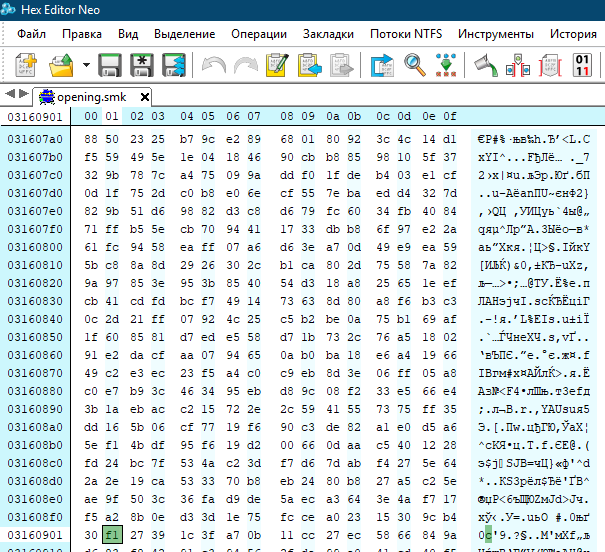The height and width of the screenshot is (552, 605).
Task: Select byte dd in row 031608a0
Action: point(91,427)
